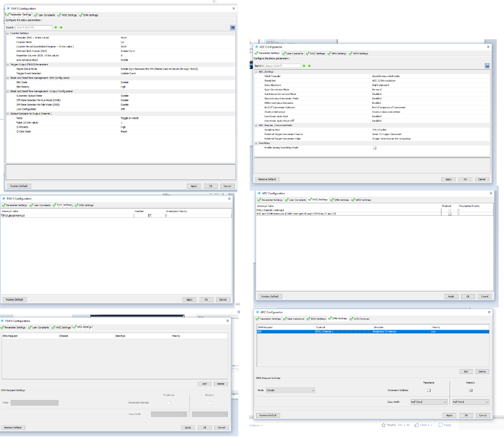Collapse Trigger Output (TRGO) Parameters group
Screen dimensions: 504x438
click(x=8, y=65)
